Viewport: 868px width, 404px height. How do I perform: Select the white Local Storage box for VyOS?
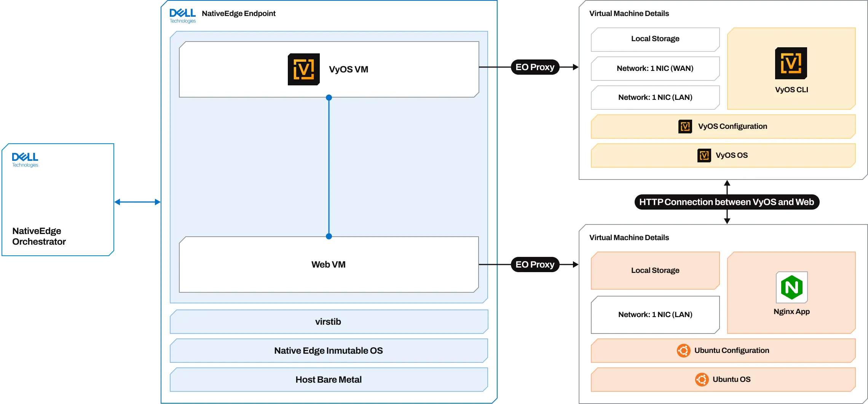click(655, 40)
